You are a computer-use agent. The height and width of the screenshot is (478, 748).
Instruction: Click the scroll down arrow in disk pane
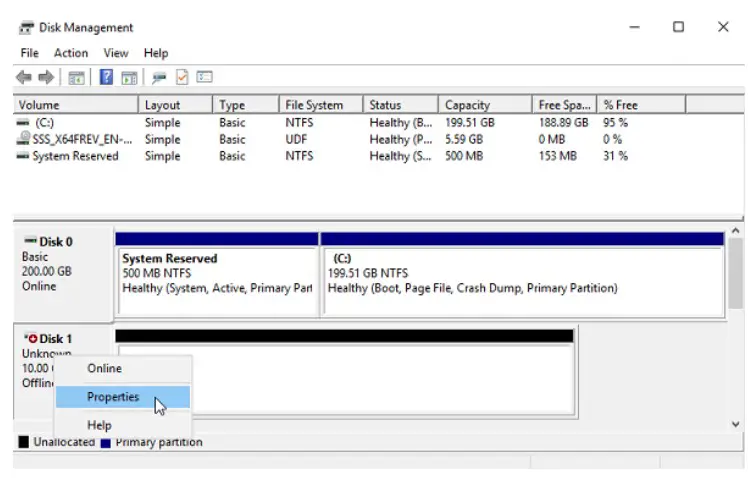click(736, 423)
